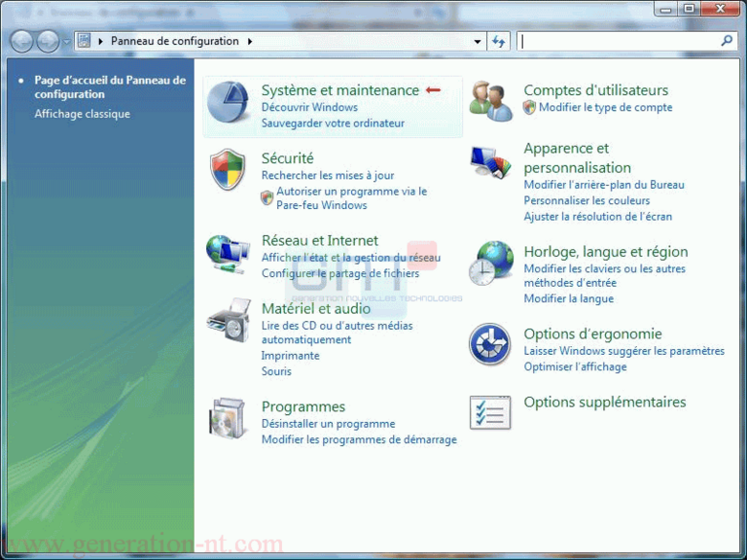
Task: Click the Découvrir Windows link
Action: (x=309, y=107)
